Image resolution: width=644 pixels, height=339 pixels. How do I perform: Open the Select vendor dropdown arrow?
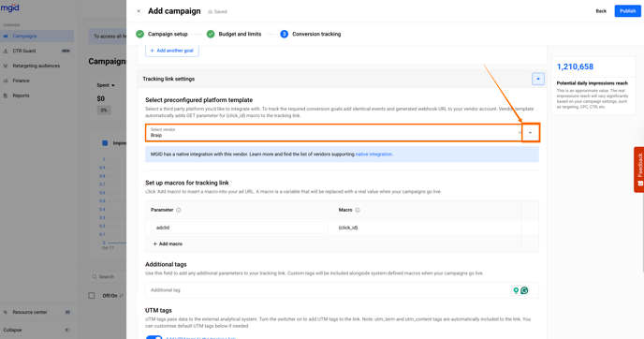click(x=530, y=133)
